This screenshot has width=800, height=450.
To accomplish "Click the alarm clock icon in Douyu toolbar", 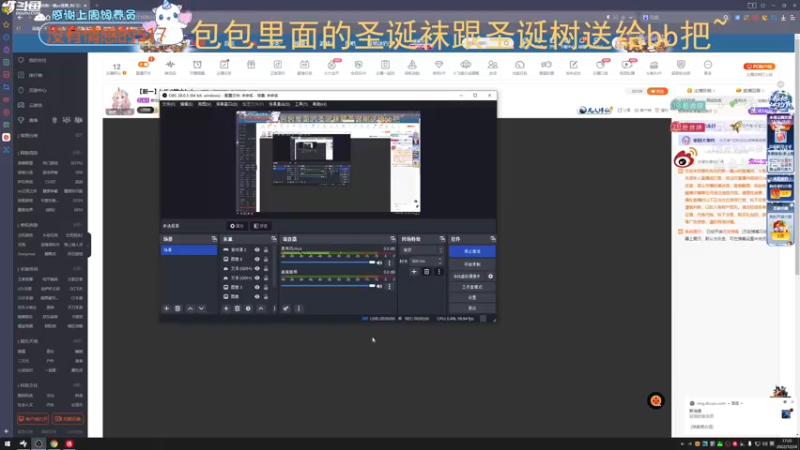I will (x=197, y=65).
